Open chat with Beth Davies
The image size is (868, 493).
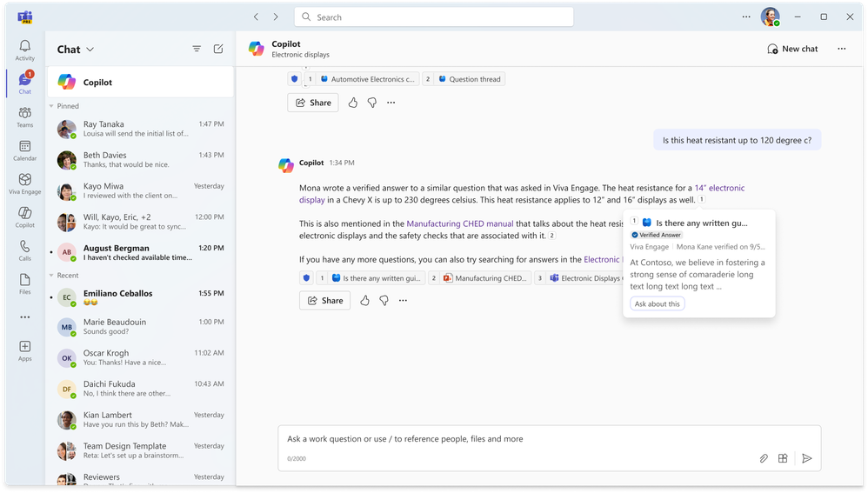click(141, 159)
